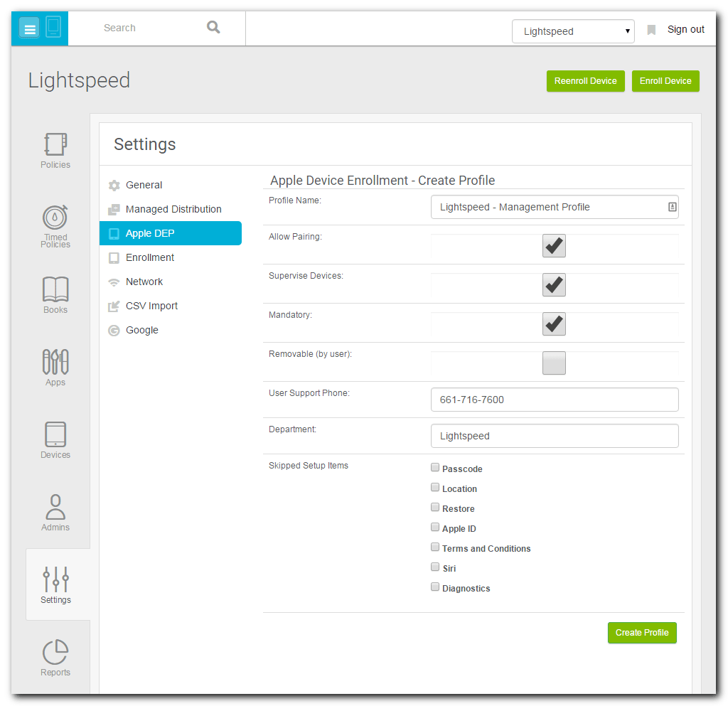Screen dimensions: 728x706
Task: Uncheck the Allow Pairing checkbox
Action: click(x=554, y=245)
